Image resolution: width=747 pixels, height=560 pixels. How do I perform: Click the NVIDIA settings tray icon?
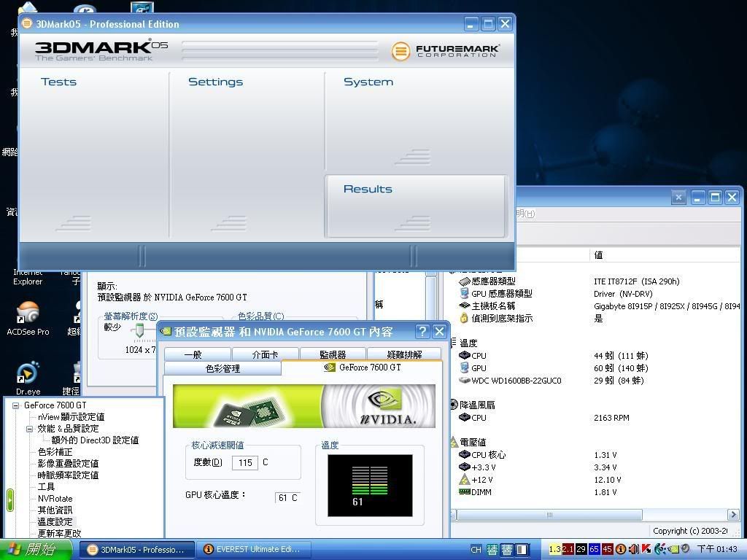tap(674, 549)
